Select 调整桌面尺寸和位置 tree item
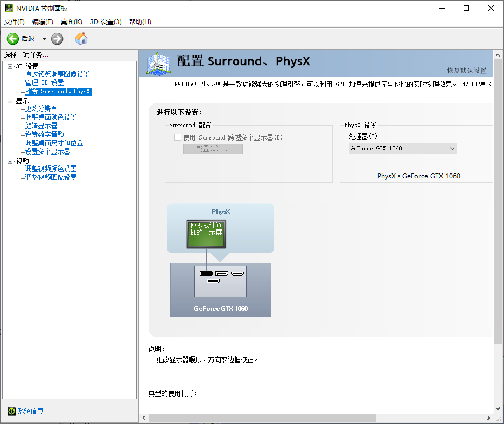 (x=54, y=143)
